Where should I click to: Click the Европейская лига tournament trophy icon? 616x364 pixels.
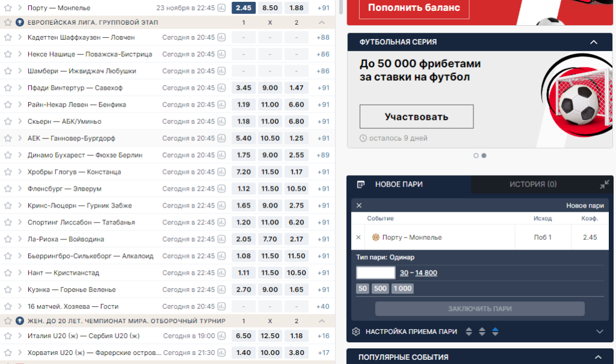[20, 22]
